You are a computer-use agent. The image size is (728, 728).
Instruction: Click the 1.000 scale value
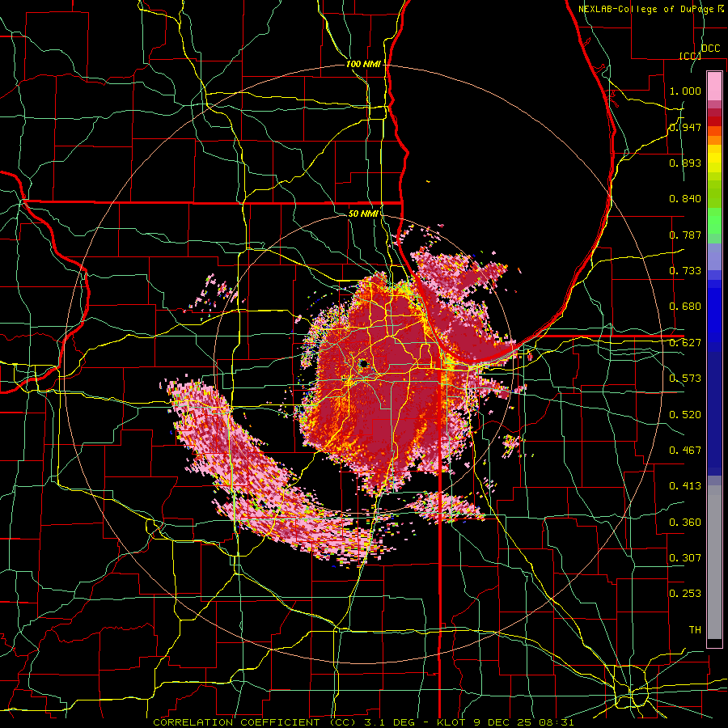point(685,91)
